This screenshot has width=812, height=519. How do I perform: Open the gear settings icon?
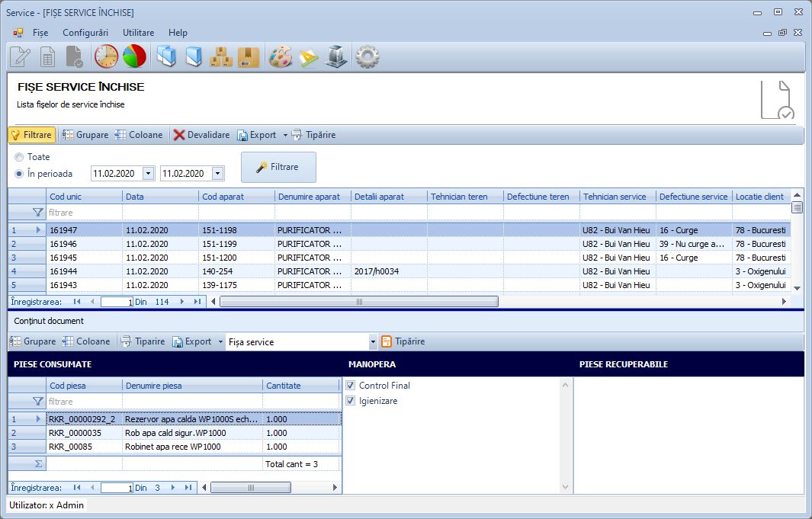click(367, 56)
